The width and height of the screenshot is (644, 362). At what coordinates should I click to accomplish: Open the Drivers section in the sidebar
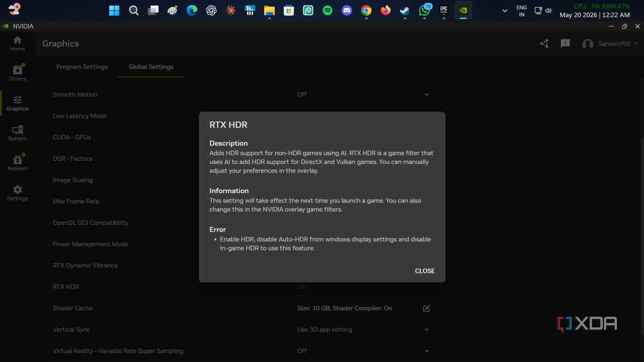point(18,73)
